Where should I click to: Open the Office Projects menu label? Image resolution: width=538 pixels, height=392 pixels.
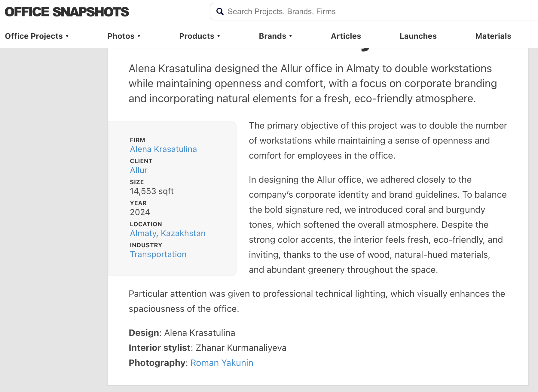[34, 36]
